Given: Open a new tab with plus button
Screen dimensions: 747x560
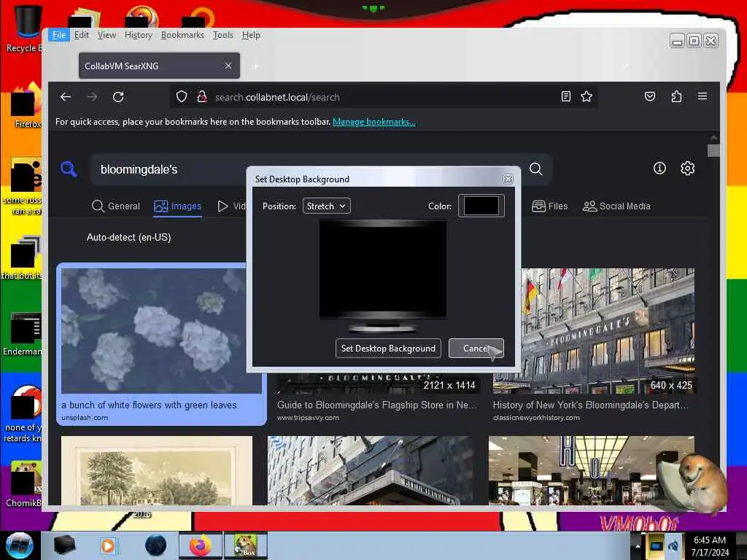Looking at the screenshot, I should (255, 66).
